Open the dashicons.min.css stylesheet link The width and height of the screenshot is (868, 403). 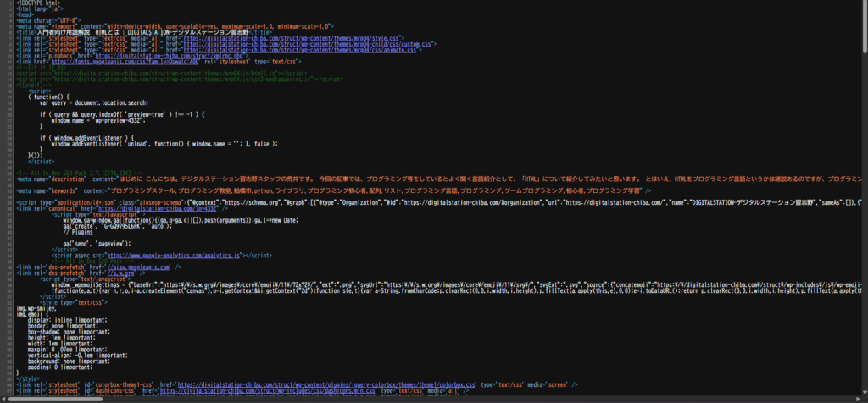click(267, 391)
